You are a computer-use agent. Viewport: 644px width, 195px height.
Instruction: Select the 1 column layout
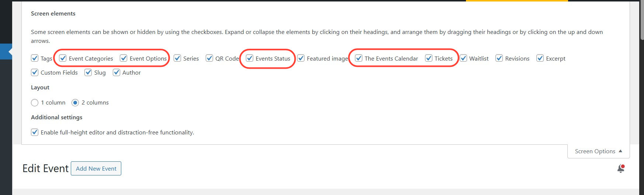point(35,103)
